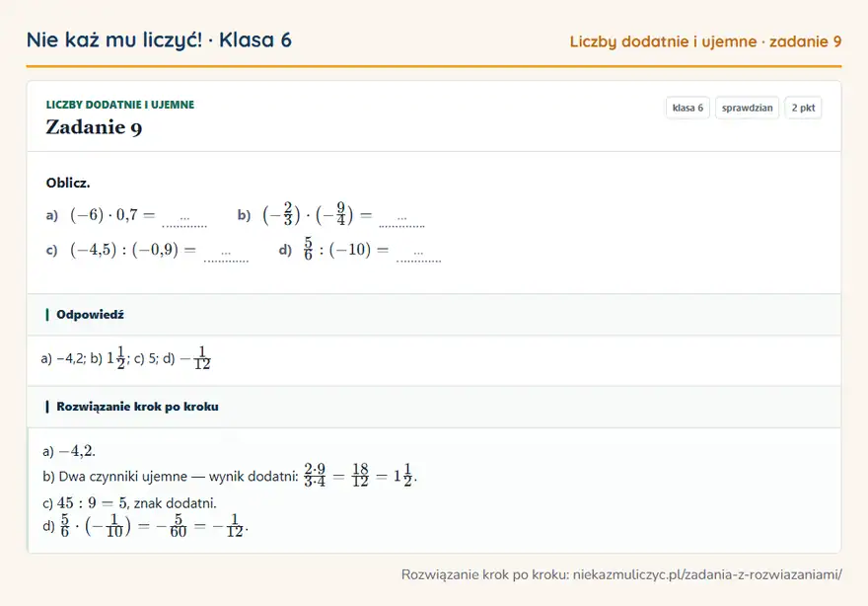Click the answer blank for part c)
Image resolution: width=868 pixels, height=606 pixels.
point(226,254)
